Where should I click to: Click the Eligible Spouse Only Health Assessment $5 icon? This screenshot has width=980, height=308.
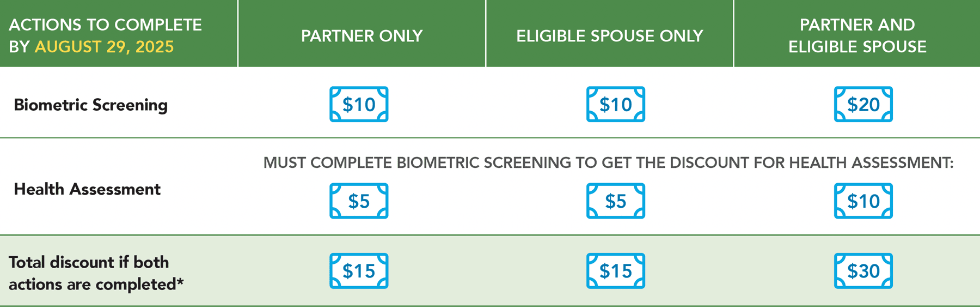pyautogui.click(x=615, y=201)
